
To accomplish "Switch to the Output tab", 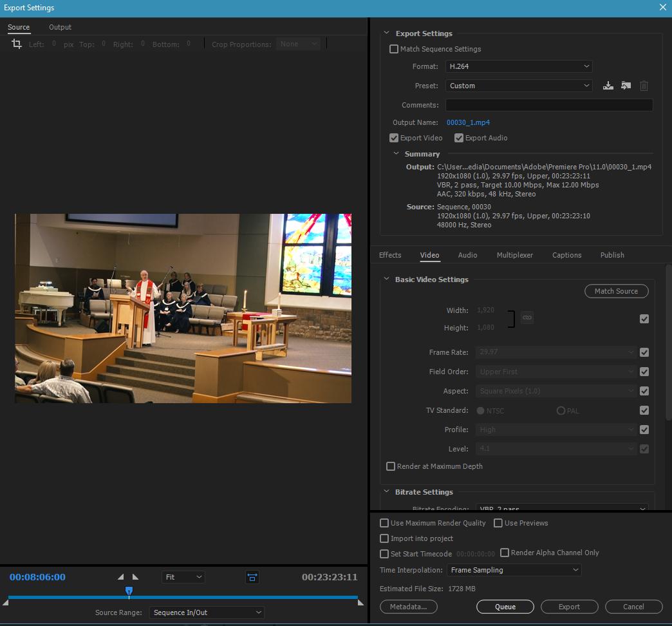I will 60,27.
